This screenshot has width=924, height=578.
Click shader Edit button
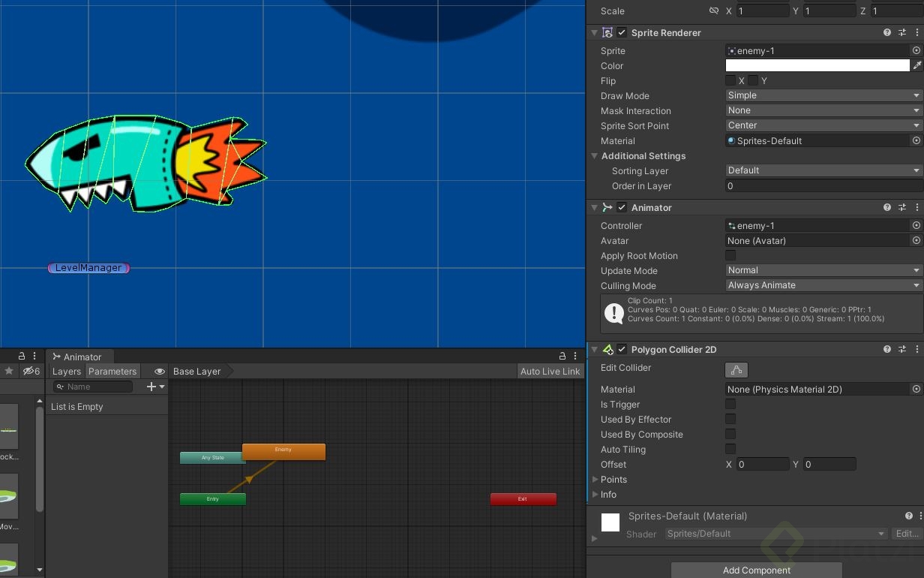pyautogui.click(x=907, y=534)
